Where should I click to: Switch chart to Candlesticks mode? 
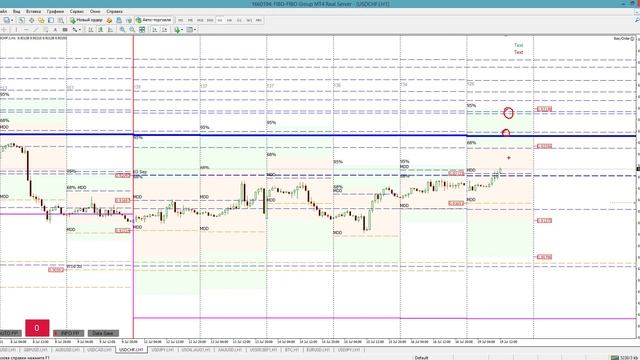(x=100, y=29)
